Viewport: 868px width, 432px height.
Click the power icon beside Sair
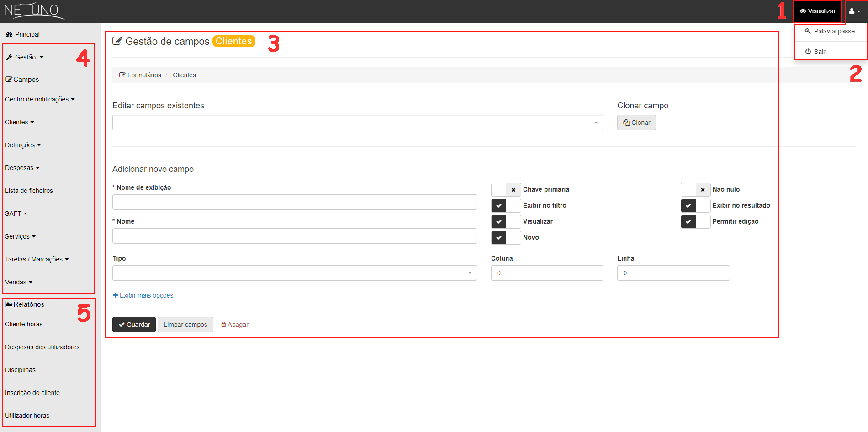[808, 52]
